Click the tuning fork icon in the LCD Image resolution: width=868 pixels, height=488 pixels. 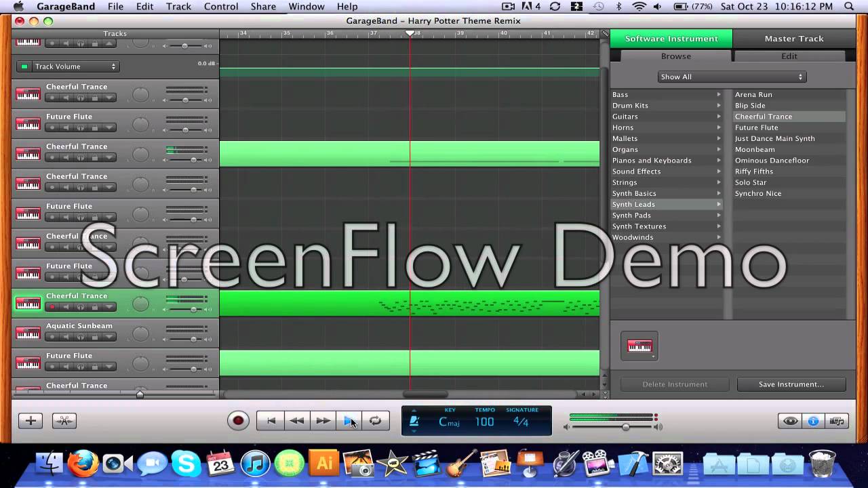[x=414, y=421]
